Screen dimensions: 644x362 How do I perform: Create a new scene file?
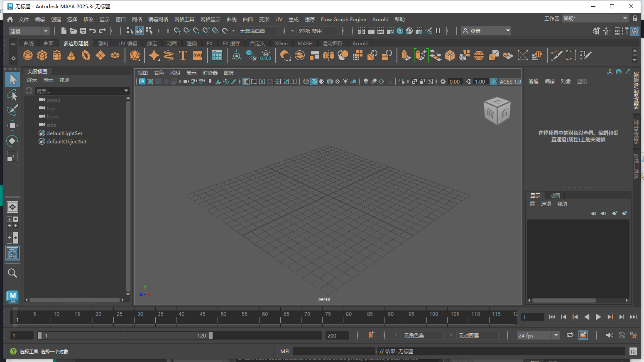click(64, 31)
